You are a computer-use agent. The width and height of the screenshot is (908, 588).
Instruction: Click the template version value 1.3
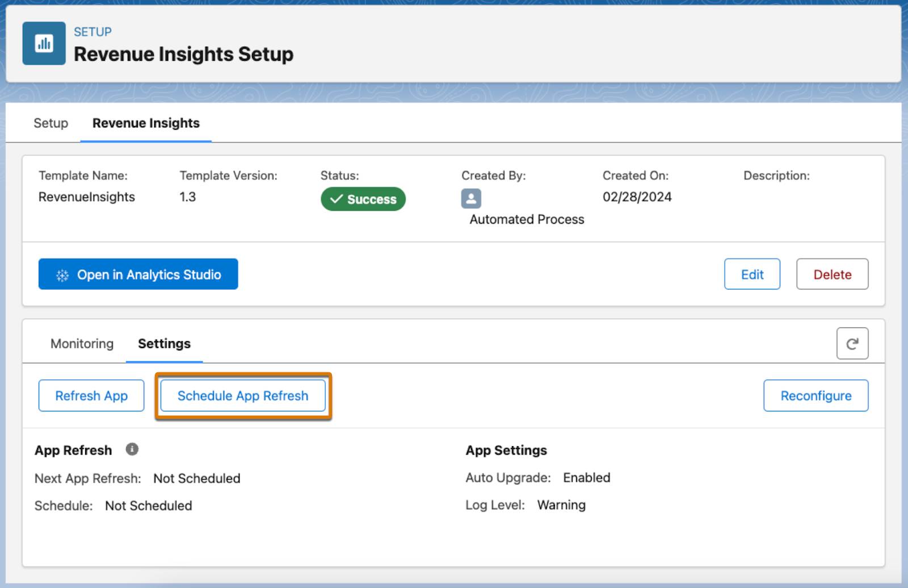(x=187, y=197)
